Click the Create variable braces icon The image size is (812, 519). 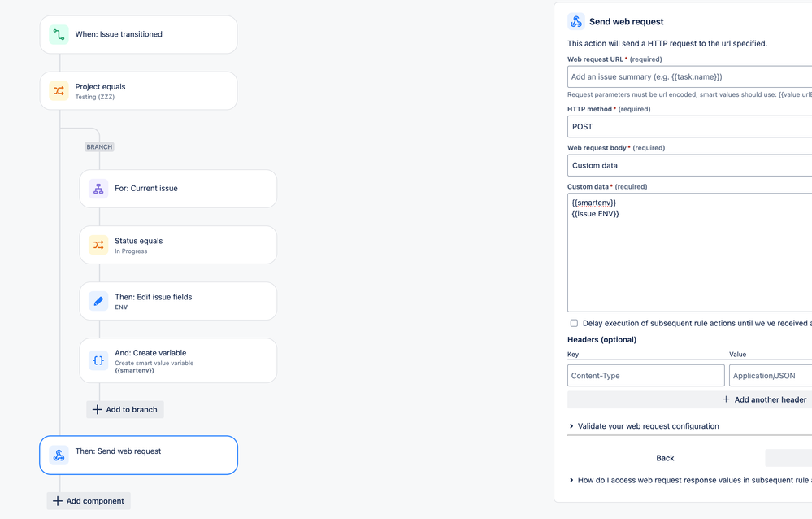(98, 360)
